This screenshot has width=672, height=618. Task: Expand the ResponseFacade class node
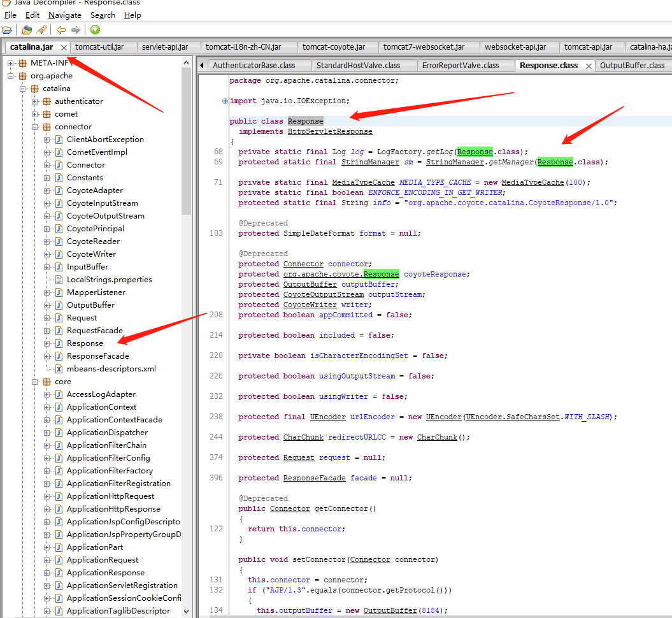tap(46, 357)
